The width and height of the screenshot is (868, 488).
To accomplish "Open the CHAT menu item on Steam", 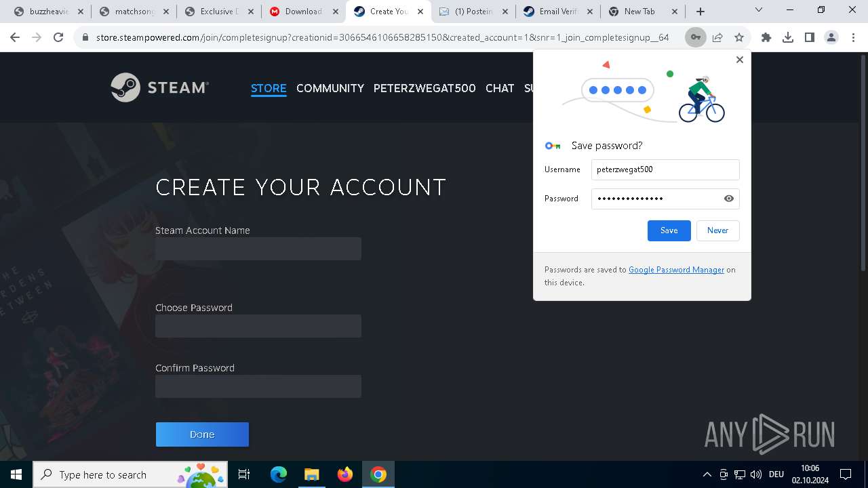I will click(500, 88).
